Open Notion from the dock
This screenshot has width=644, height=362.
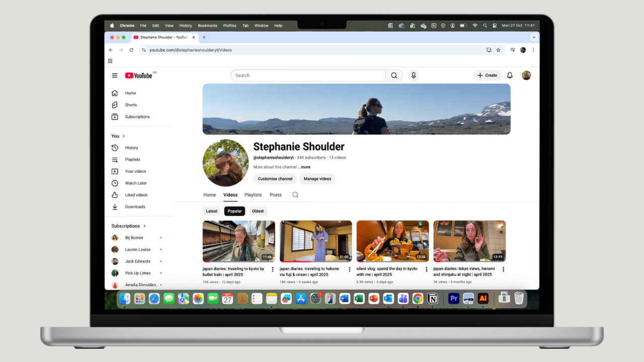point(432,299)
